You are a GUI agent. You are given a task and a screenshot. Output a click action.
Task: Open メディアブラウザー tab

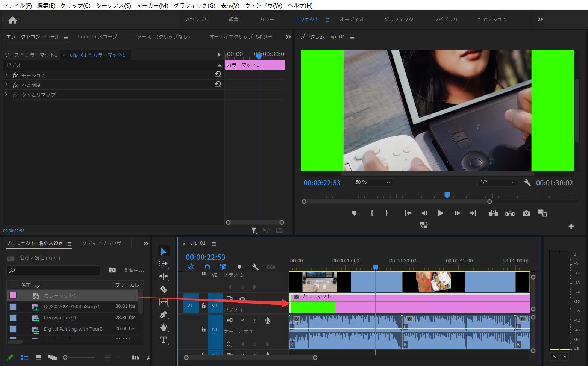tap(104, 243)
